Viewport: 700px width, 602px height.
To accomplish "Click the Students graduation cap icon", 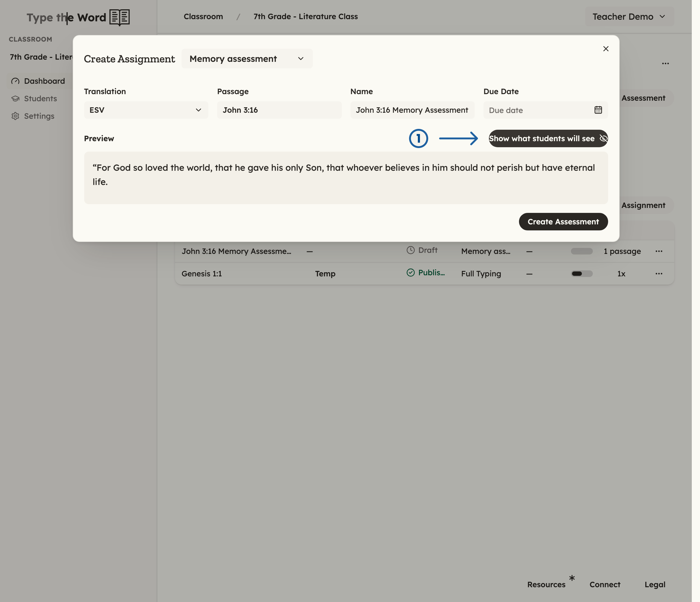I will click(x=15, y=99).
